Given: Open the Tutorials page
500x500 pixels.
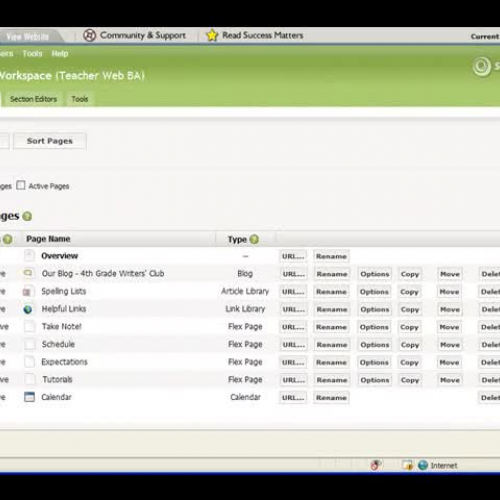Looking at the screenshot, I should [57, 379].
